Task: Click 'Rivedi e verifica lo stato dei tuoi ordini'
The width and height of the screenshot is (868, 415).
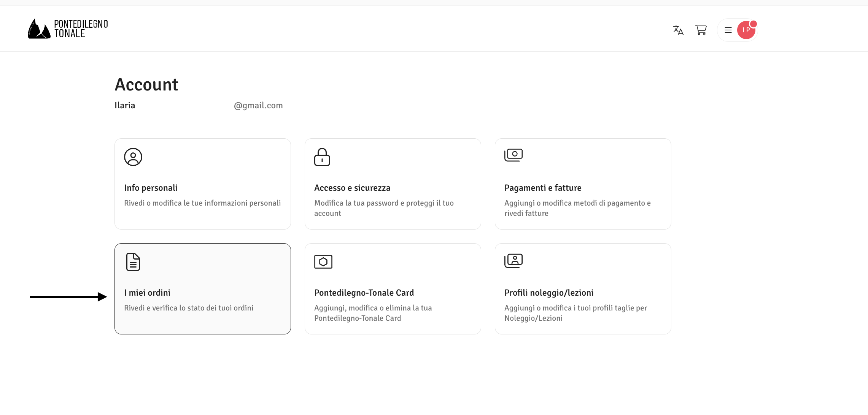Action: pos(189,308)
